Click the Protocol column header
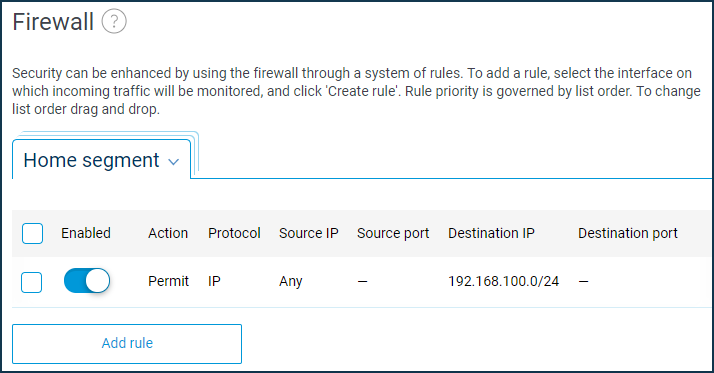Image resolution: width=714 pixels, height=373 pixels. [x=234, y=233]
